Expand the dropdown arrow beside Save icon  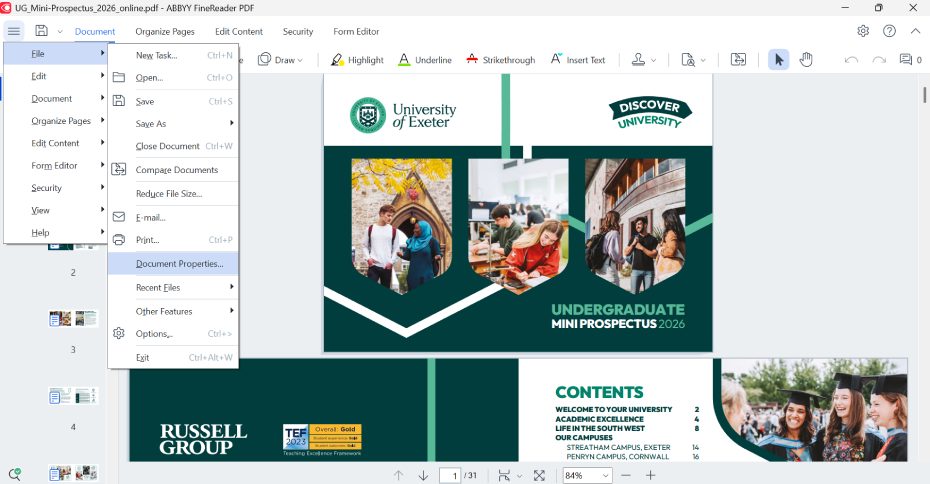[60, 31]
